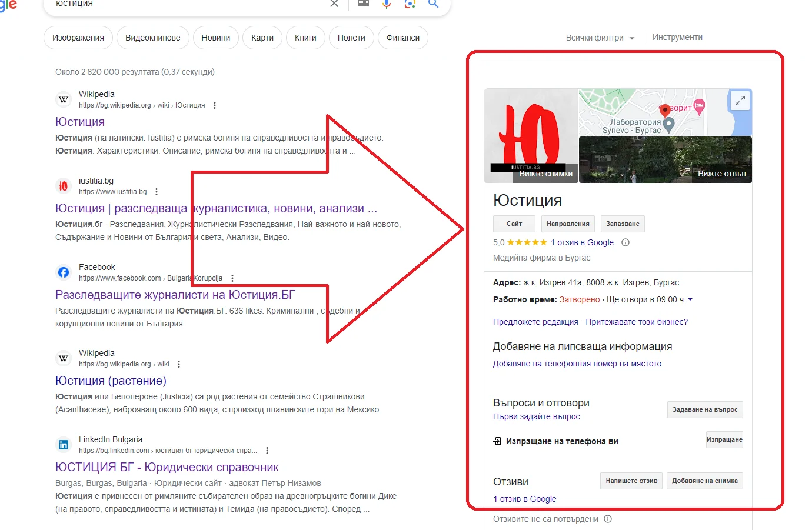Clear the search box text

tap(334, 4)
